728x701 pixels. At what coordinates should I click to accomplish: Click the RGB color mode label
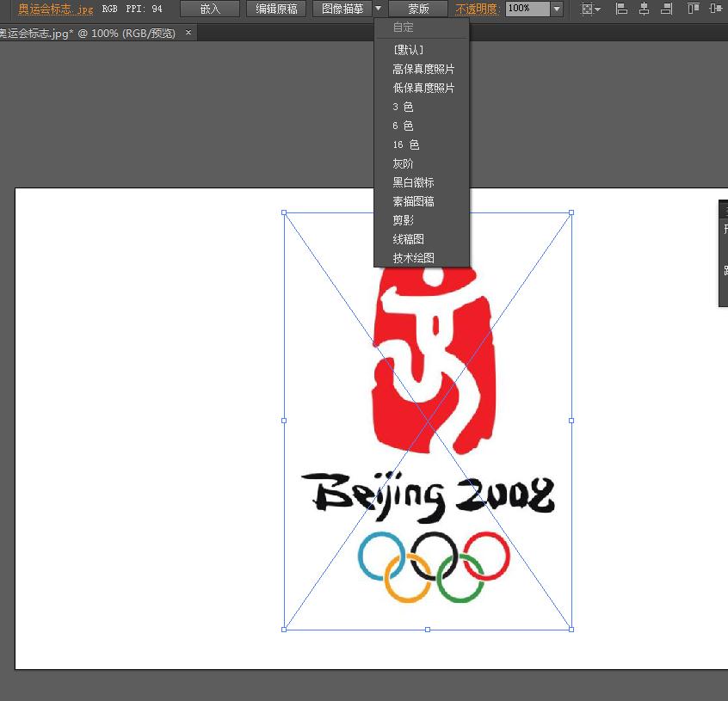tap(109, 9)
